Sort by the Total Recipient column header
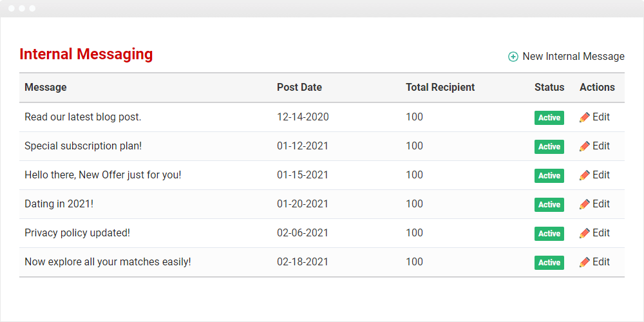The image size is (644, 322). [x=440, y=87]
